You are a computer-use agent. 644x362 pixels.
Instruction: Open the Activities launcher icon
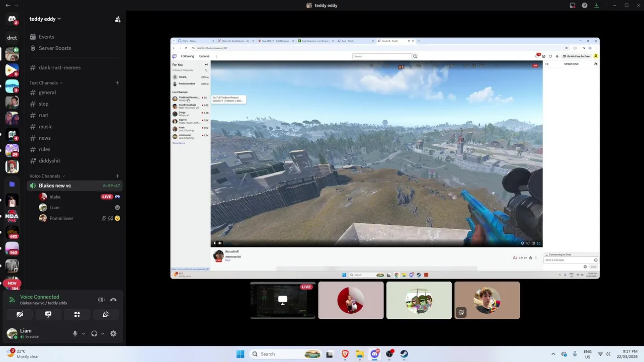(77, 314)
